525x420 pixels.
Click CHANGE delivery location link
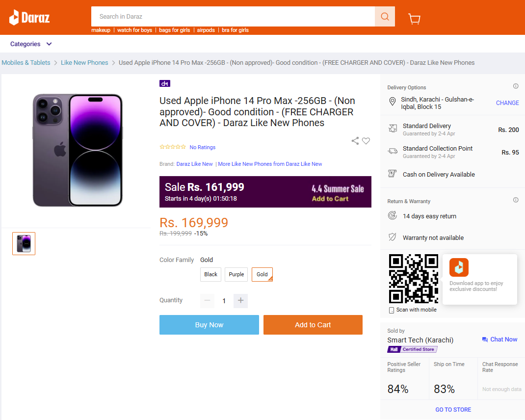(507, 103)
